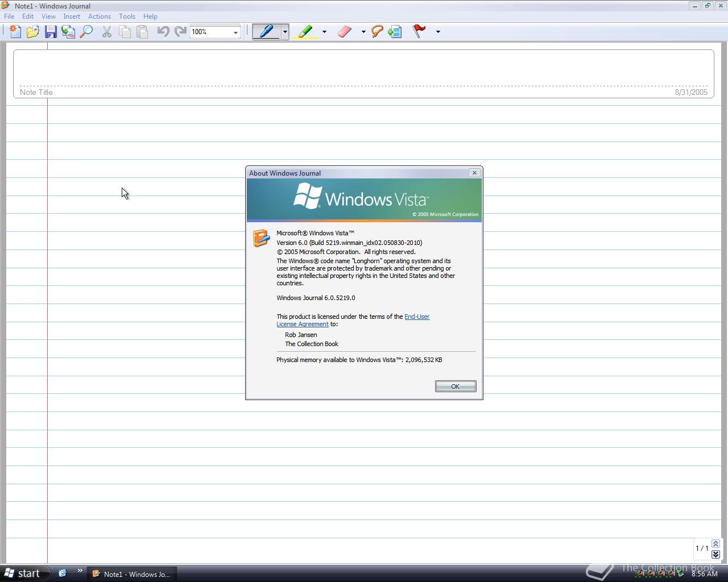This screenshot has width=728, height=582.
Task: Click the Insert/Remove Space tool icon
Action: click(395, 32)
